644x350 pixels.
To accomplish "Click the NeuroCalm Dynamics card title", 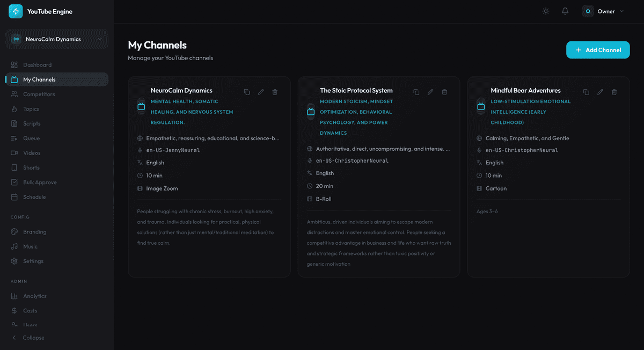I will (x=181, y=91).
